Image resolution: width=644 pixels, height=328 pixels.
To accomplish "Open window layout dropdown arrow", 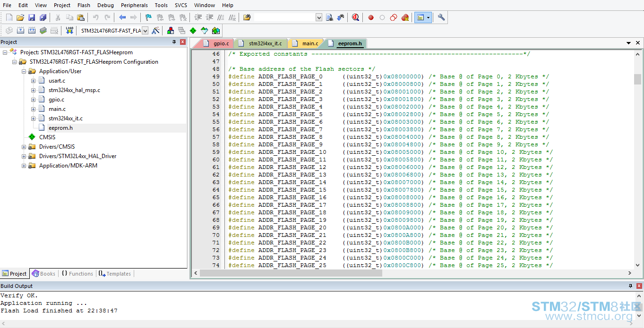I will 428,17.
